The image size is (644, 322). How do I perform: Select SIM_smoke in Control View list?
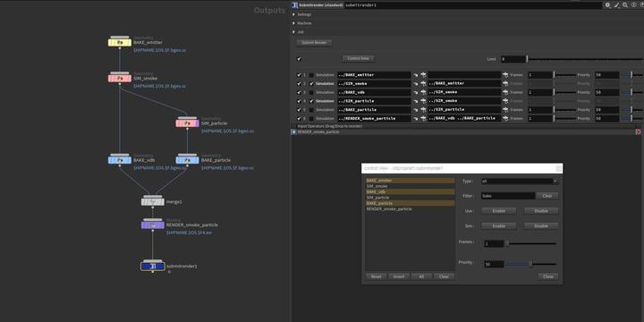[410, 186]
